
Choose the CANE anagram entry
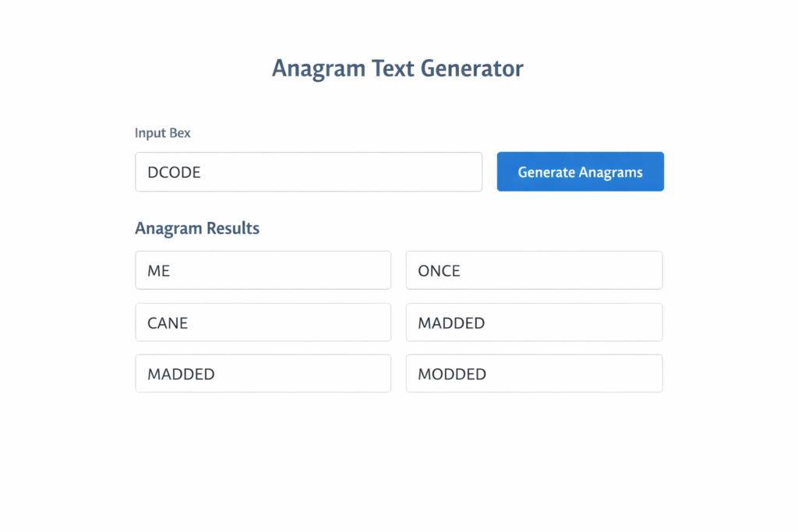click(x=263, y=322)
